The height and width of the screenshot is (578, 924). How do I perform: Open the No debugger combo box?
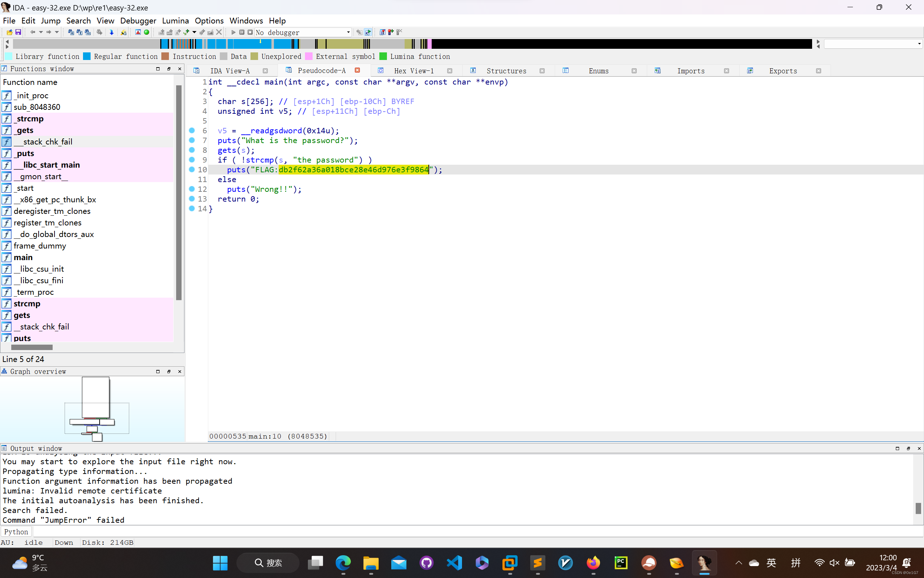tap(303, 33)
